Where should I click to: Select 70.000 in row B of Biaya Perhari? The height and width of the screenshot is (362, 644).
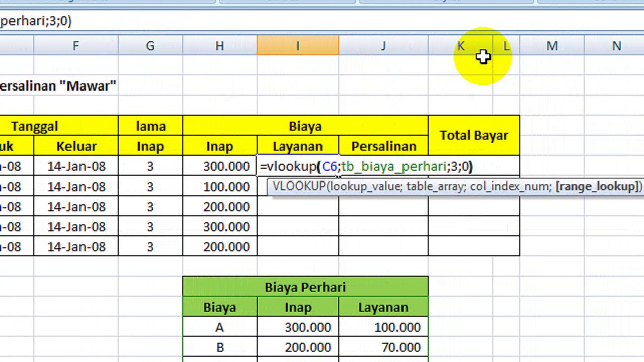pyautogui.click(x=383, y=347)
